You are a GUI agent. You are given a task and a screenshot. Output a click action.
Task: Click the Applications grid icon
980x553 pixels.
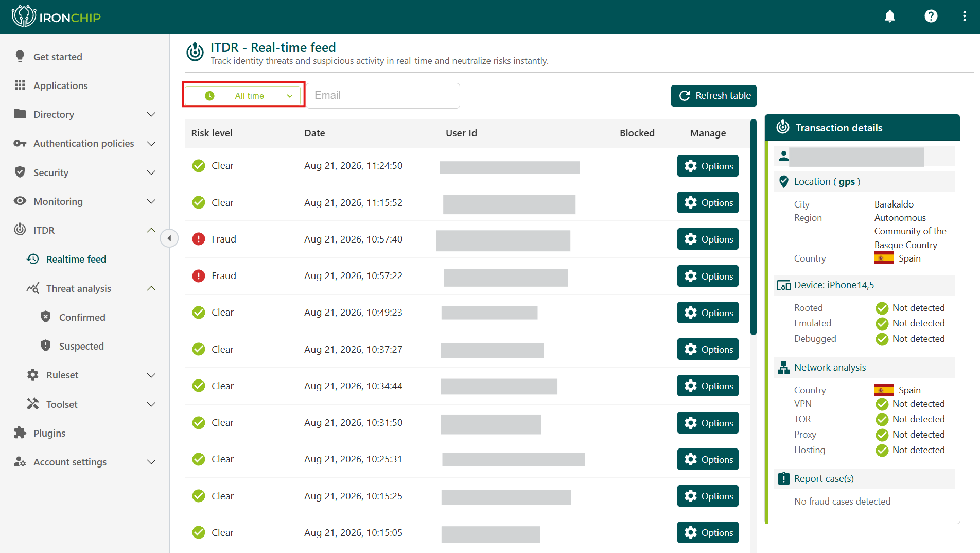(20, 85)
